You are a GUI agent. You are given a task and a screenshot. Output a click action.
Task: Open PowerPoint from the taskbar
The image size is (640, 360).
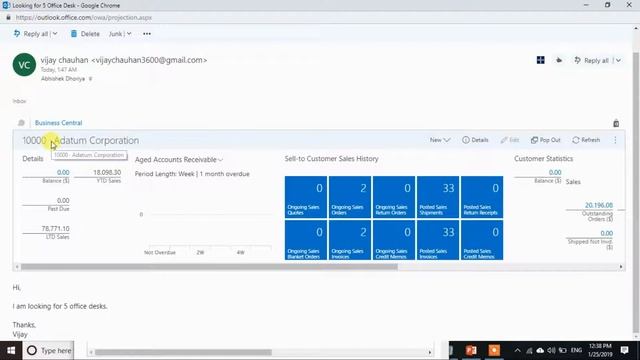[x=471, y=350]
